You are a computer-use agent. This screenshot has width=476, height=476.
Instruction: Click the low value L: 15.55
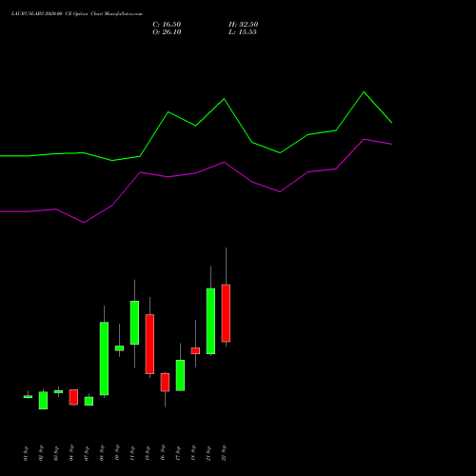pyautogui.click(x=243, y=32)
